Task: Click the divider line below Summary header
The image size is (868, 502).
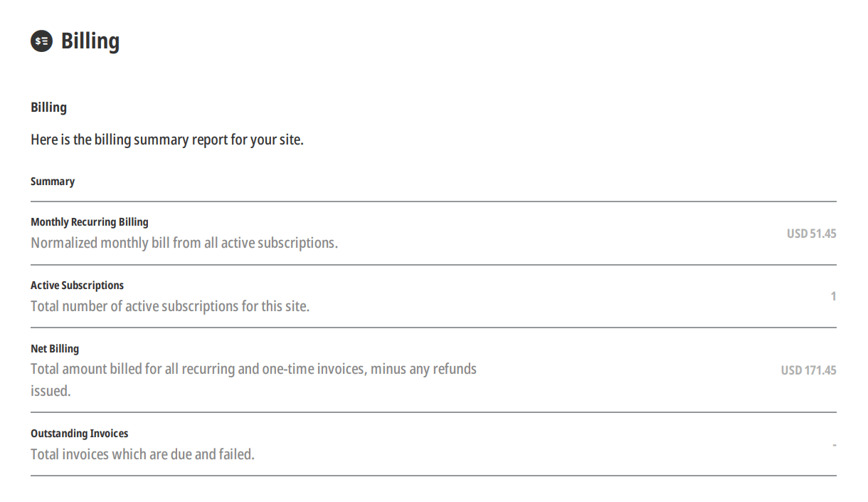Action: [433, 202]
